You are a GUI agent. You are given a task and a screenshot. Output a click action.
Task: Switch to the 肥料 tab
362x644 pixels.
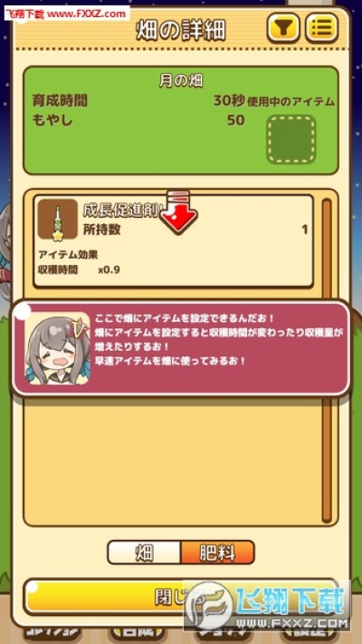217,553
